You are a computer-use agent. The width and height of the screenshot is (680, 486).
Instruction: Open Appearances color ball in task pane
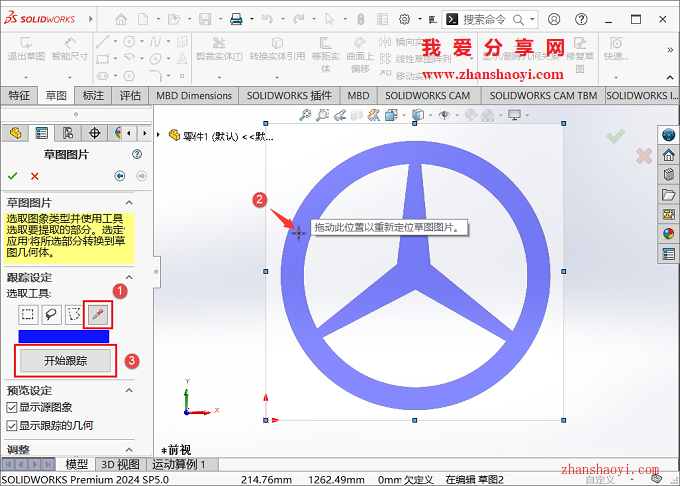pos(668,234)
